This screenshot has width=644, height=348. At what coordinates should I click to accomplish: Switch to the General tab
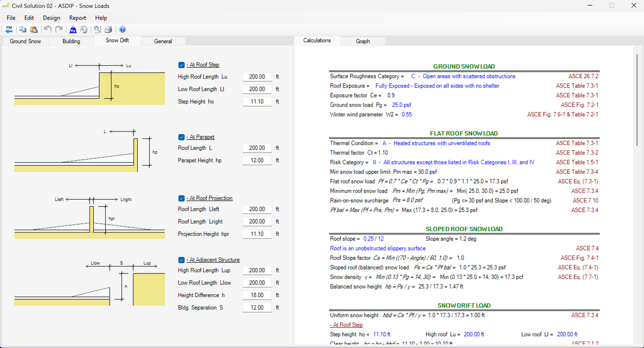(x=163, y=41)
